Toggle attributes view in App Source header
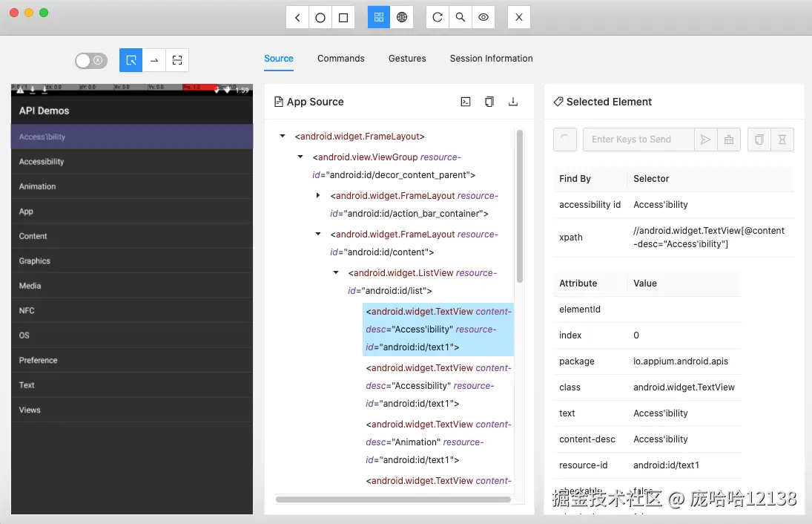This screenshot has height=524, width=812. (466, 102)
